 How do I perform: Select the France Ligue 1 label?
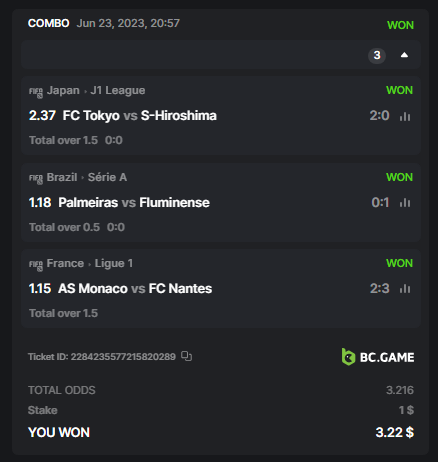[90, 263]
